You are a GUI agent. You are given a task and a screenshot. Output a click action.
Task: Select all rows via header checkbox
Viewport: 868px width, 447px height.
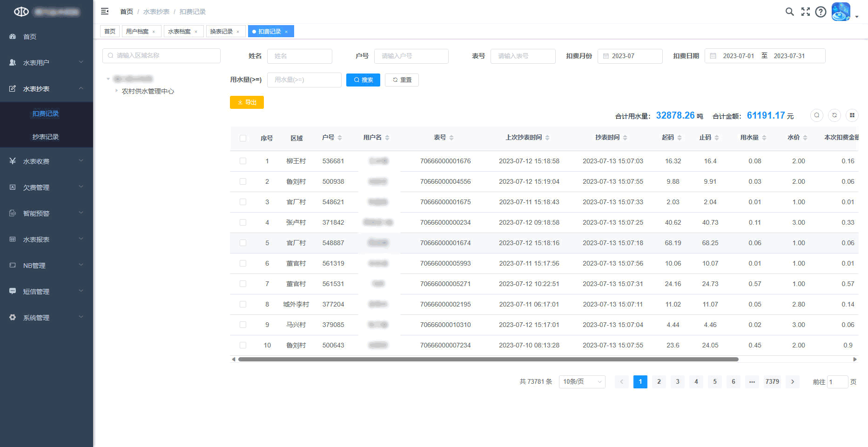[x=243, y=138]
